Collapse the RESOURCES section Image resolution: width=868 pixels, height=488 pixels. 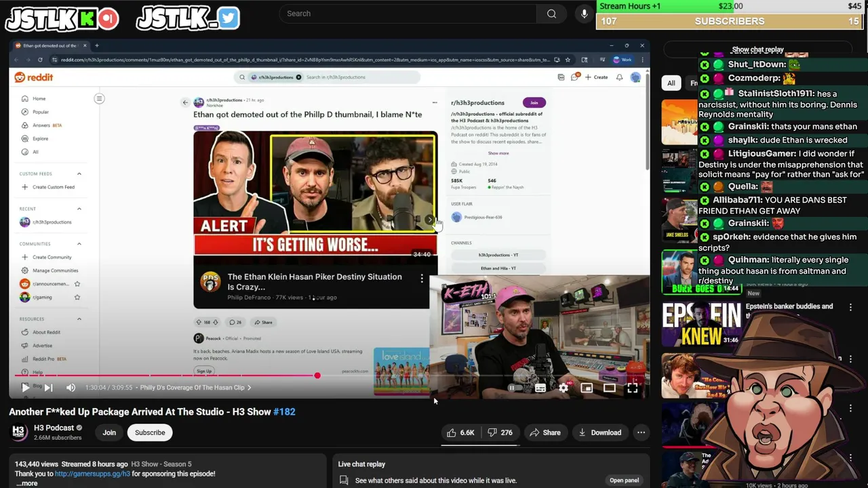click(x=79, y=319)
